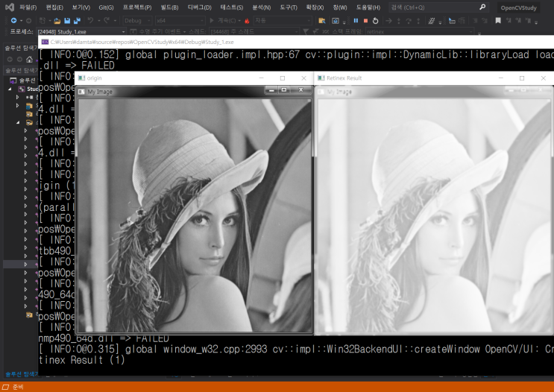Click the 준비 status bar text
The height and width of the screenshot is (392, 554).
tap(18, 387)
